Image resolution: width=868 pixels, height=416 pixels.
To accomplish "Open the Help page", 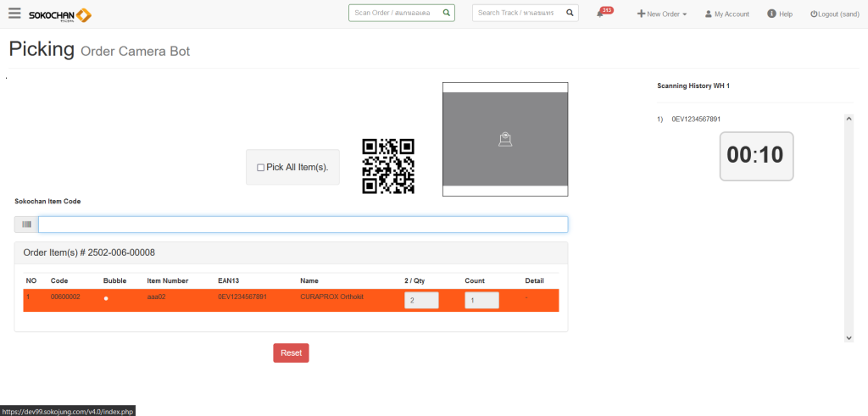I will 780,14.
